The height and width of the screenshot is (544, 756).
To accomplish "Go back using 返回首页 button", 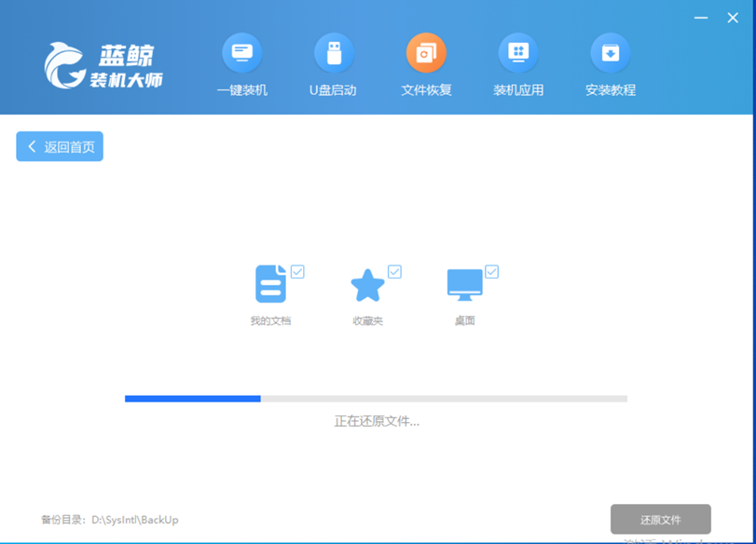I will click(60, 146).
